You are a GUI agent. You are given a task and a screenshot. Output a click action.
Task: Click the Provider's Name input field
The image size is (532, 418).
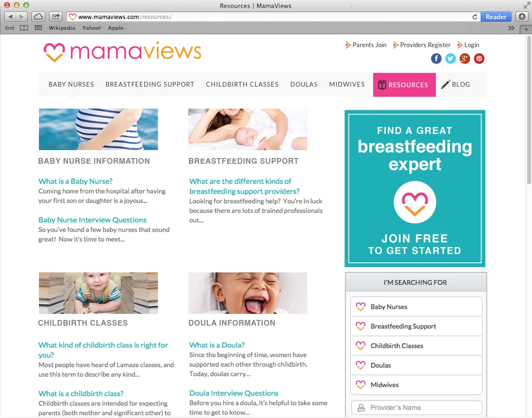coord(416,408)
